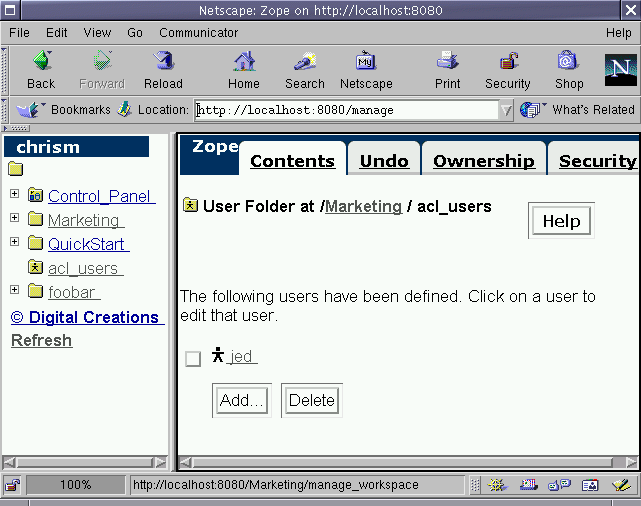Viewport: 641px width, 506px height.
Task: Tick the checkbox next to user jed
Action: click(193, 359)
